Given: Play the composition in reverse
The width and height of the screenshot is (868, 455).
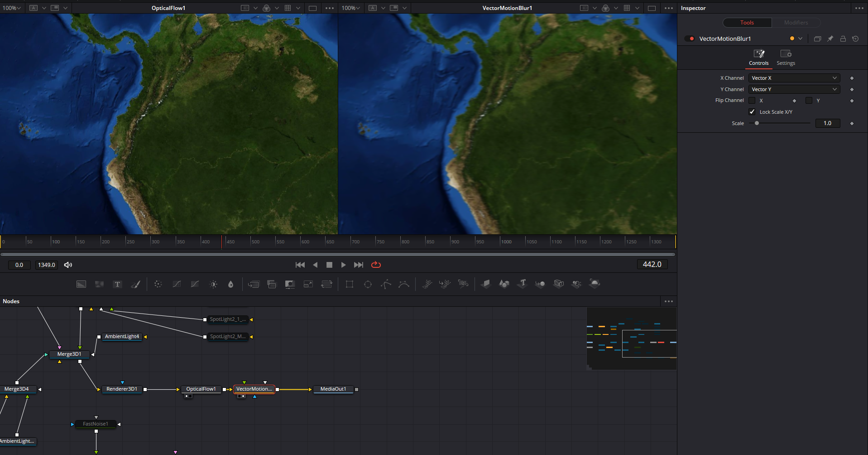Looking at the screenshot, I should tap(315, 265).
